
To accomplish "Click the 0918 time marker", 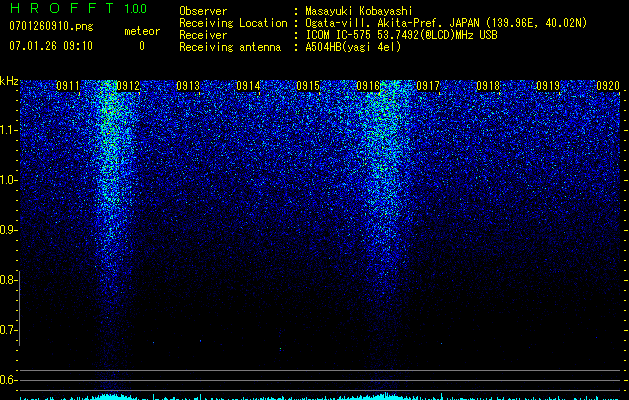I will [488, 86].
